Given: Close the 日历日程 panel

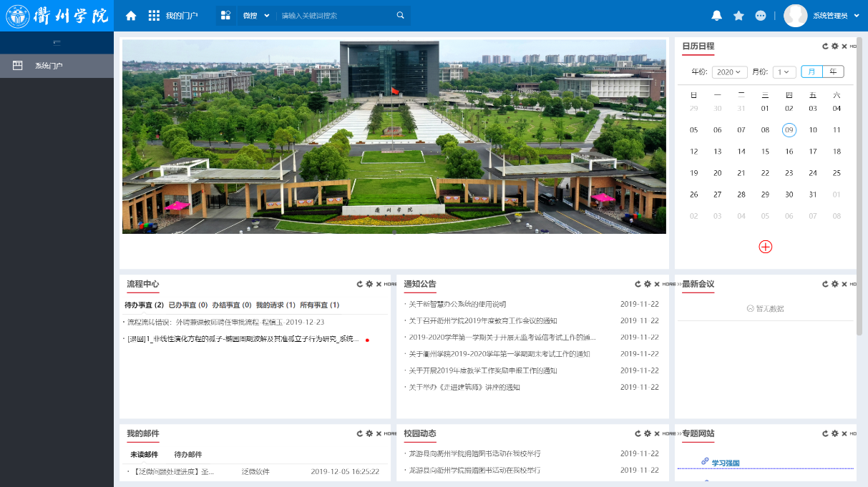Looking at the screenshot, I should point(844,46).
